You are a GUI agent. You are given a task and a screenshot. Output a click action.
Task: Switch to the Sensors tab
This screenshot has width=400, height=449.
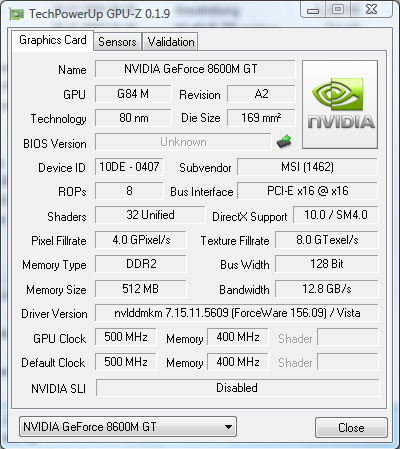pyautogui.click(x=117, y=42)
